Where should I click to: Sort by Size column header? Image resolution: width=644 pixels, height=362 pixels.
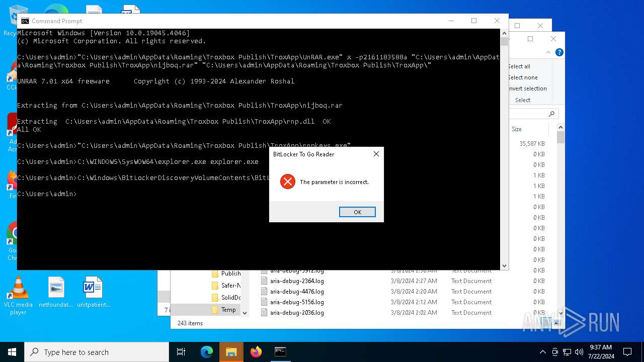coord(517,129)
